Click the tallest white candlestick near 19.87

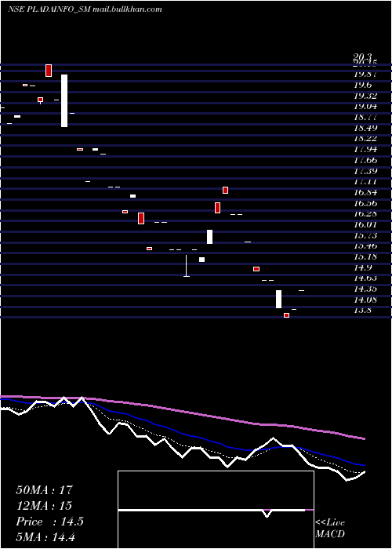(x=64, y=101)
